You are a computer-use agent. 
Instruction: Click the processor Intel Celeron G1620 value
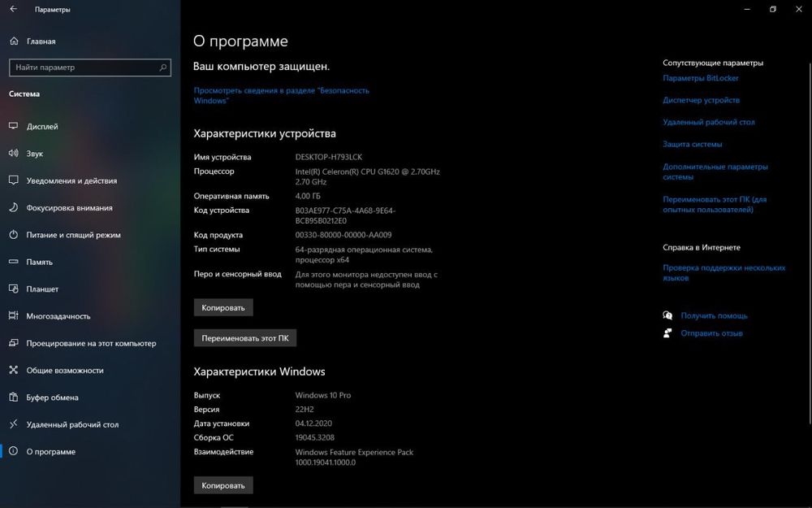(x=367, y=176)
